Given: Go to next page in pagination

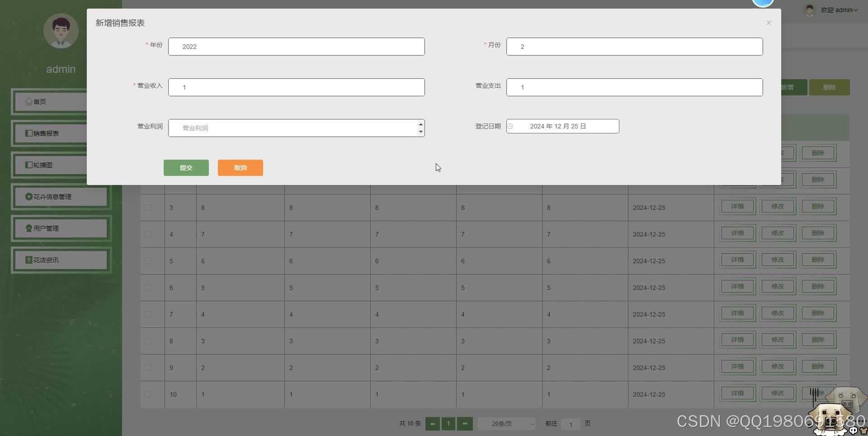Looking at the screenshot, I should [x=465, y=424].
